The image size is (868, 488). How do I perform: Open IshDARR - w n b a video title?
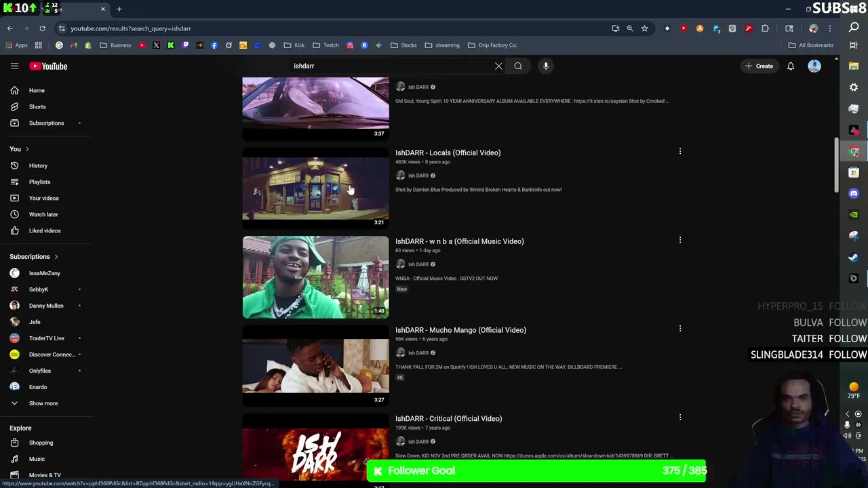459,241
